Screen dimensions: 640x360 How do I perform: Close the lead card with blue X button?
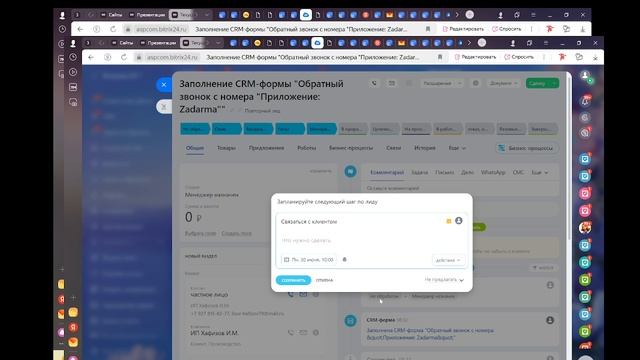tap(164, 85)
